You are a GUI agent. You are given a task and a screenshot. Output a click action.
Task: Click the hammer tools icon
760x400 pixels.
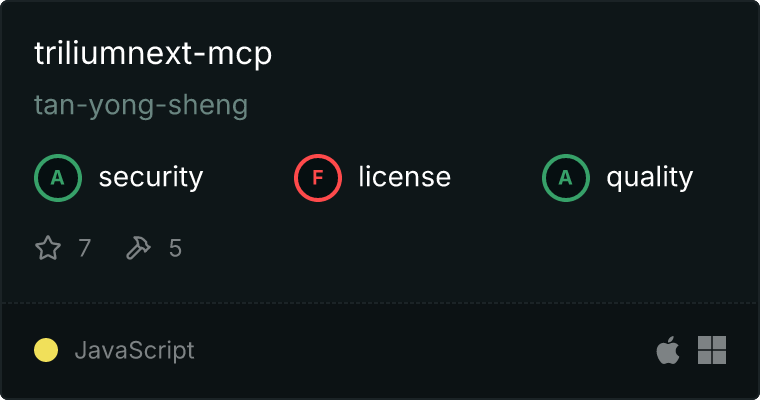139,248
